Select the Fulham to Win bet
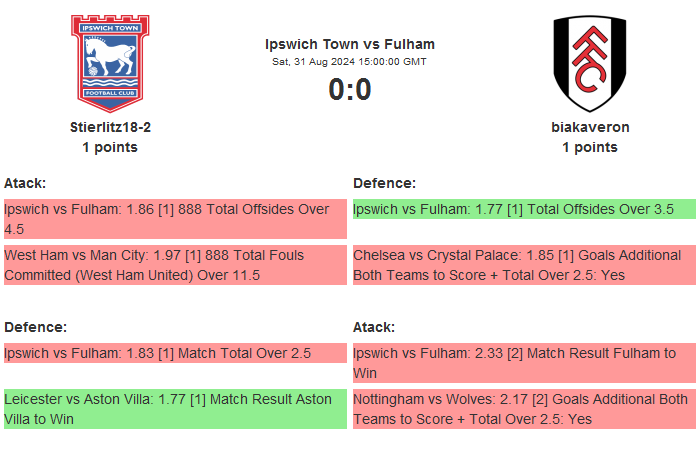This screenshot has width=700, height=460. coord(524,363)
